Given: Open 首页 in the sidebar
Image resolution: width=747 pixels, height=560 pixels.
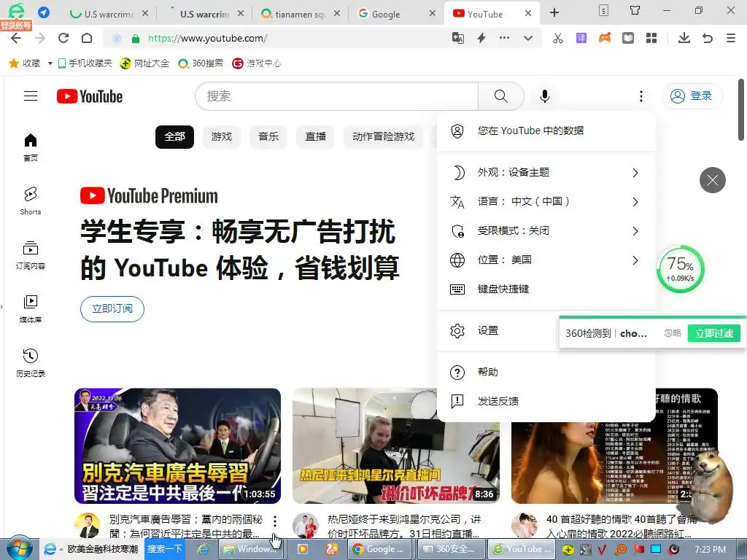Looking at the screenshot, I should (31, 147).
